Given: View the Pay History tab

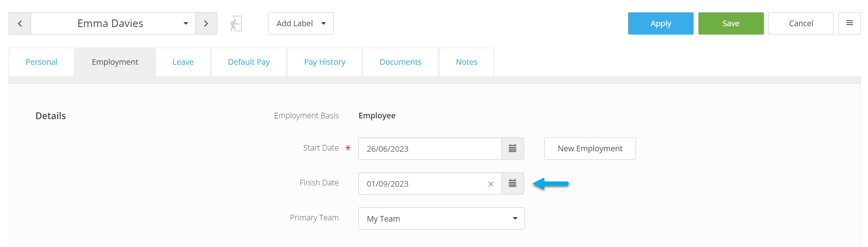Looking at the screenshot, I should 325,62.
